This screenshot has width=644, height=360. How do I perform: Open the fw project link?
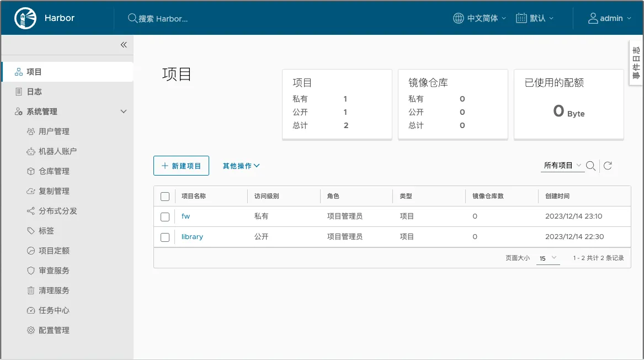[x=185, y=216]
